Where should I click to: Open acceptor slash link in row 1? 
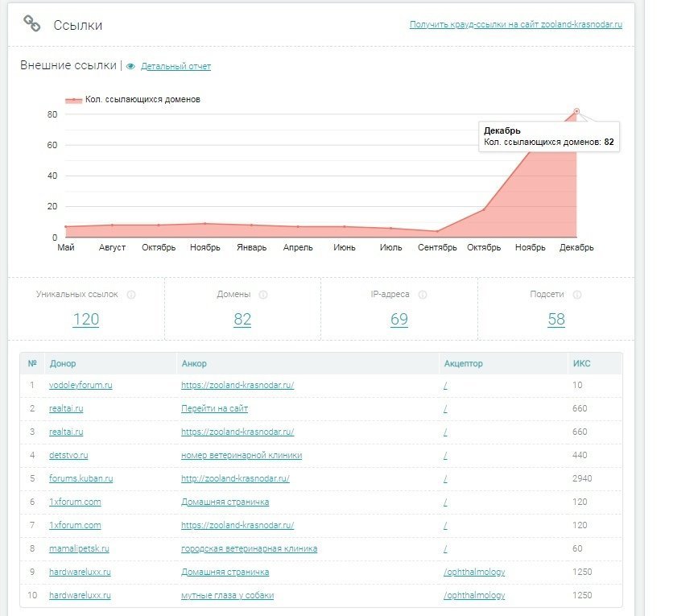tap(445, 386)
